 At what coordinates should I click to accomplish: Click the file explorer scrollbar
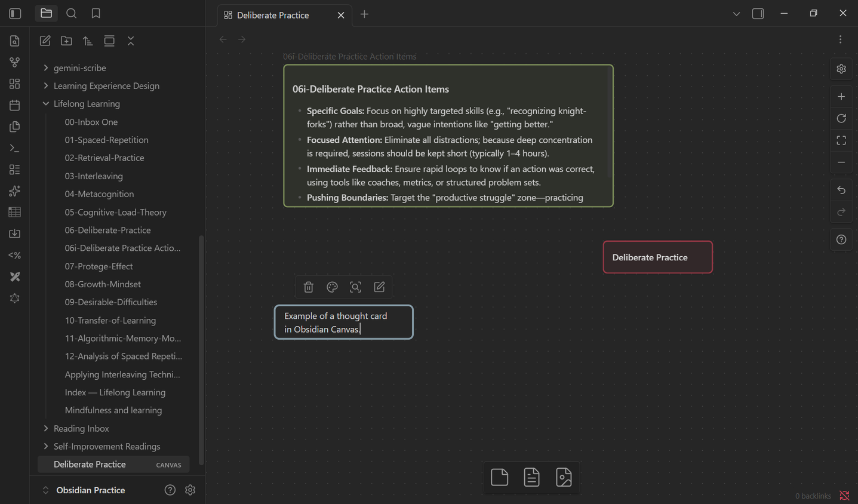[201, 350]
